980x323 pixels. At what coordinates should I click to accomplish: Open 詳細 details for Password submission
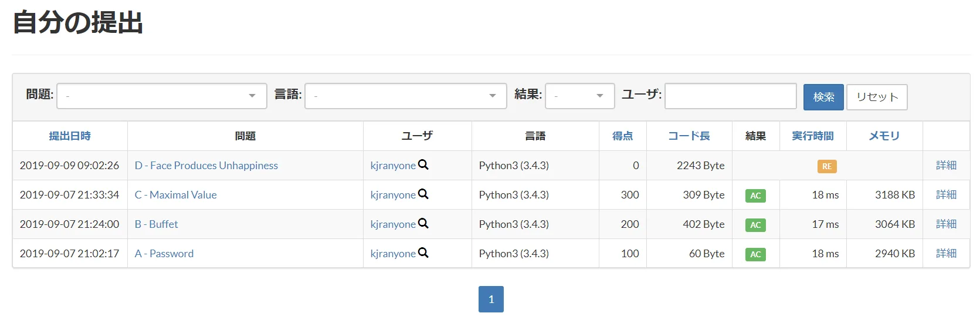coord(946,253)
